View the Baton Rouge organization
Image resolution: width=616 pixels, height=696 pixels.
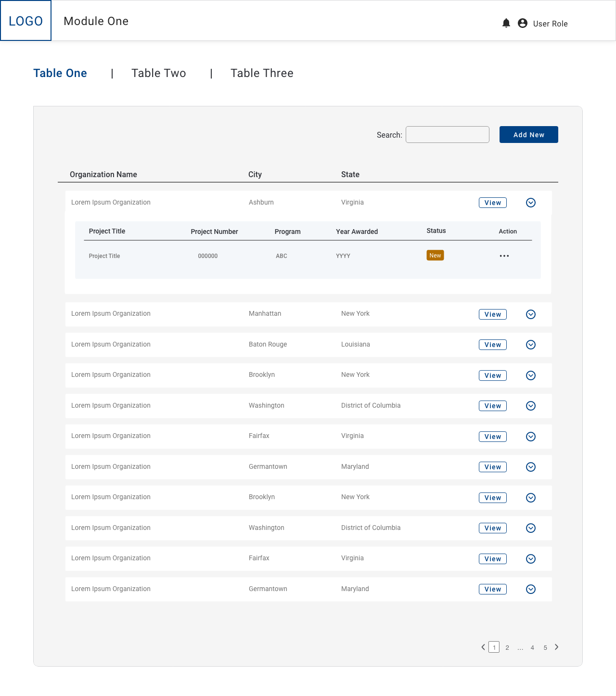[493, 345]
